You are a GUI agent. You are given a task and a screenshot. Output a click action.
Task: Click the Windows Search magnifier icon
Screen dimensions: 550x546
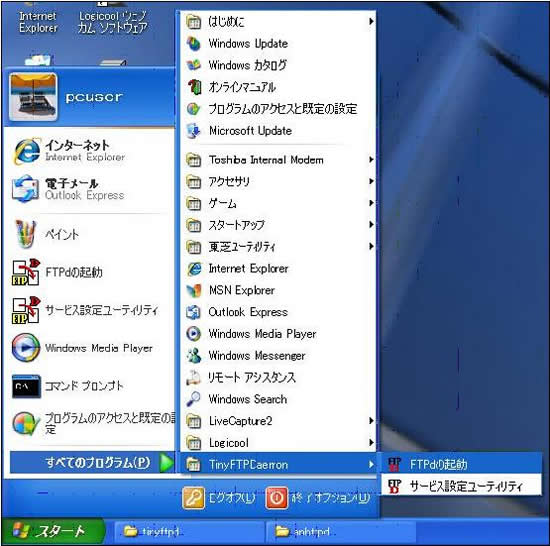coord(194,399)
